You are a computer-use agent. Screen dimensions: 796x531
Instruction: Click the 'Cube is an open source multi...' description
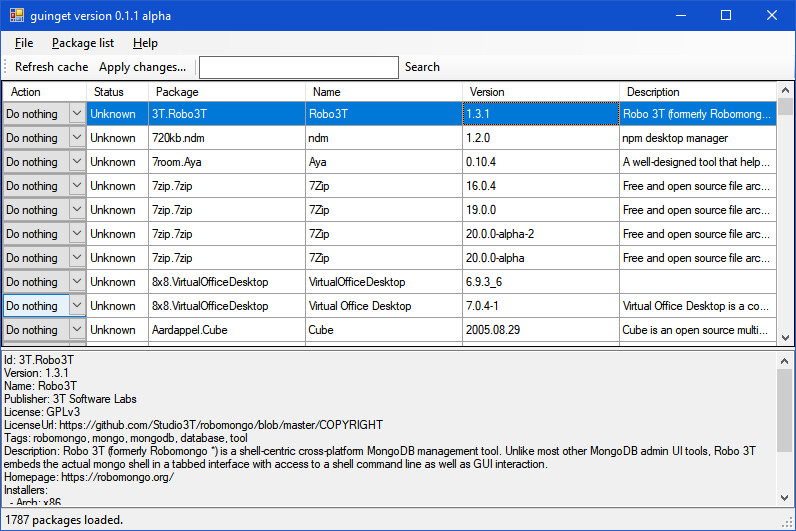pyautogui.click(x=698, y=329)
